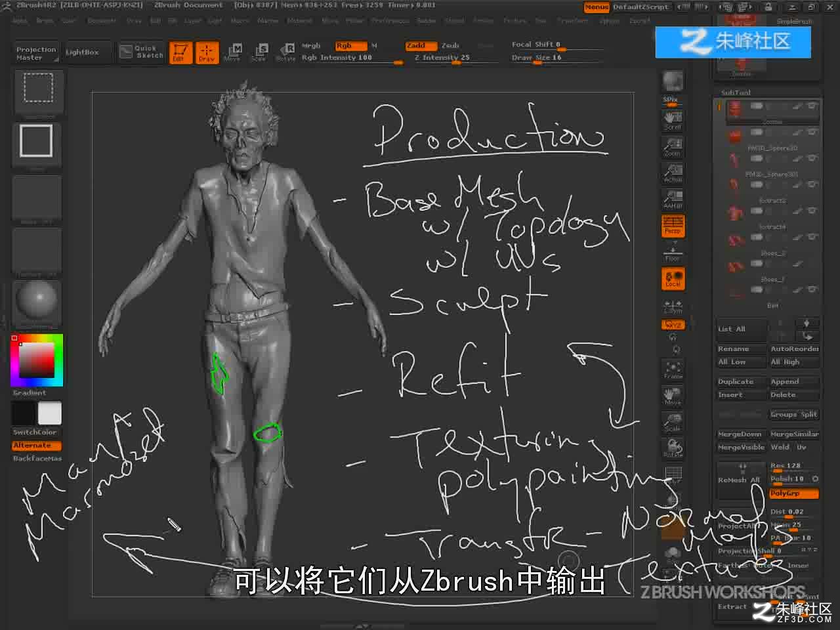Click the BPR render sphere icon
Viewport: 840px width, 630px height.
coord(673,81)
